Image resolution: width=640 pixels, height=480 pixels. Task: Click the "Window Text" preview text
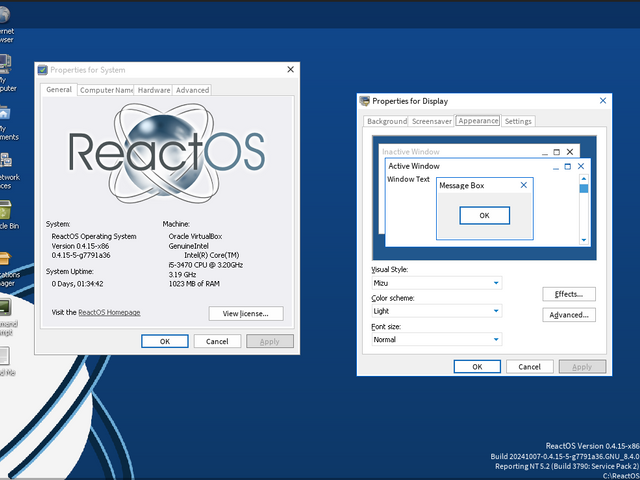(x=408, y=179)
